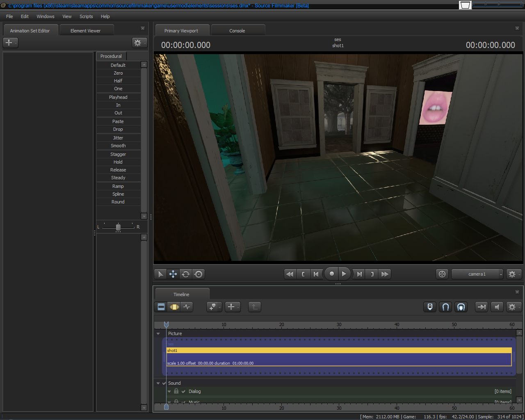Screen dimensions: 525x420
Task: Toggle the lock on Dialog track
Action: (x=176, y=391)
